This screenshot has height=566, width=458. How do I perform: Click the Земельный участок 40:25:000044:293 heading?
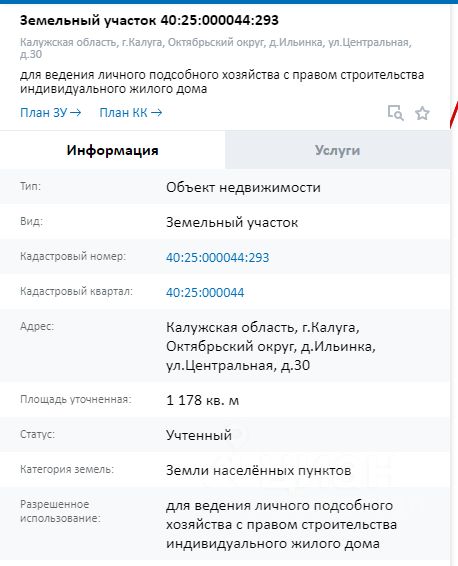pyautogui.click(x=149, y=20)
